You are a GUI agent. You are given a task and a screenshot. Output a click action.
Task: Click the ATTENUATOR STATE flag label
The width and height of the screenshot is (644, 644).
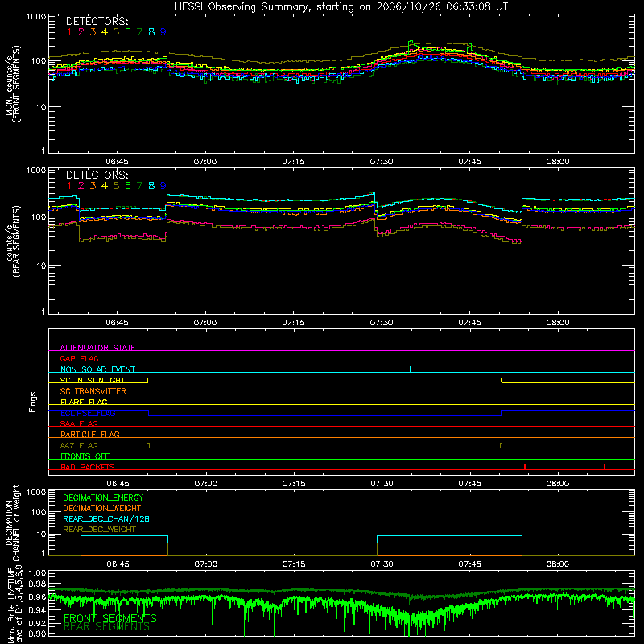pyautogui.click(x=97, y=348)
